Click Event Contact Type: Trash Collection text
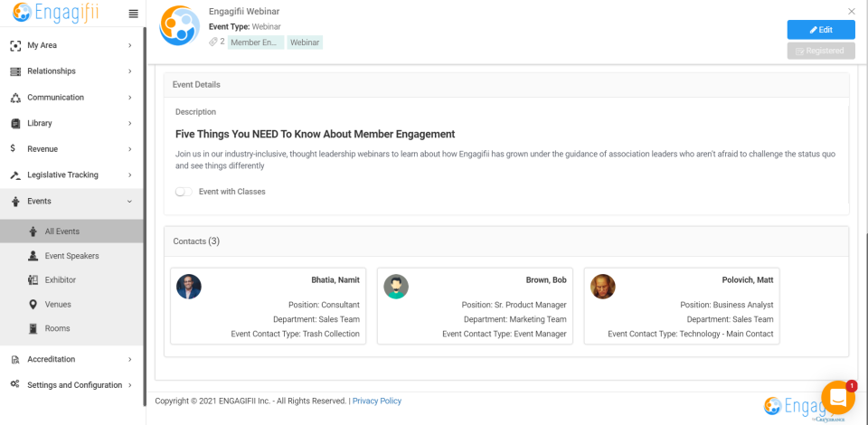 pos(295,334)
